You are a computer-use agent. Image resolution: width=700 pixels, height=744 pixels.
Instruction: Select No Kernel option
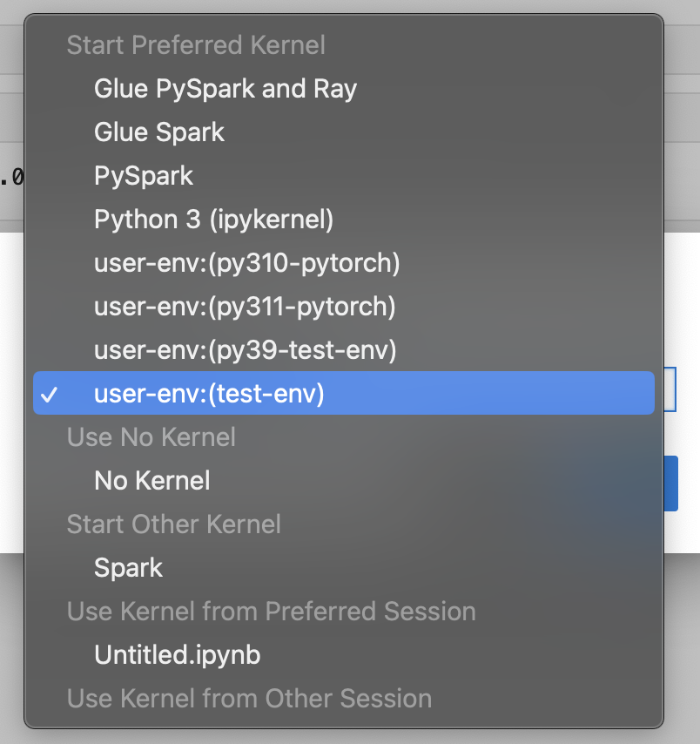[x=151, y=480]
